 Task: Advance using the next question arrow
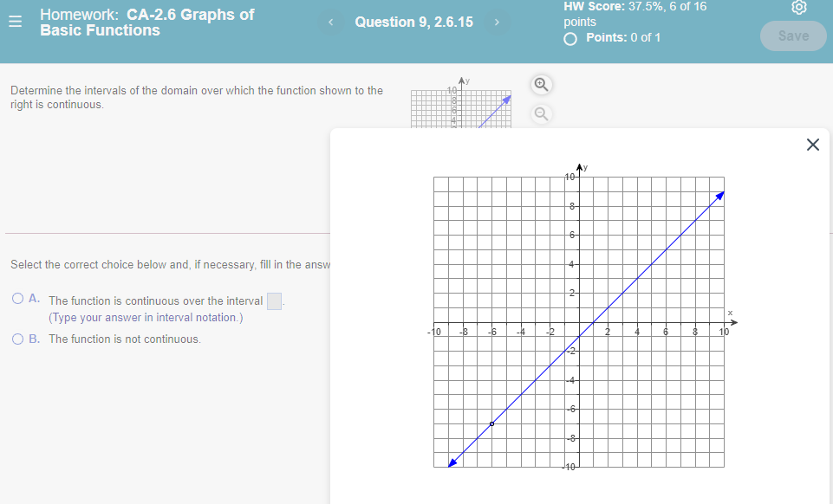[497, 22]
